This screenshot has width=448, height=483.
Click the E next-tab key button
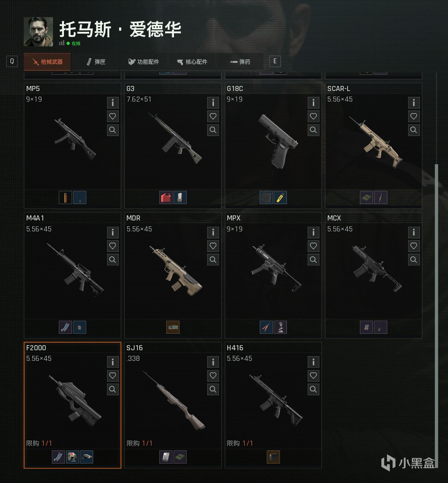[275, 61]
